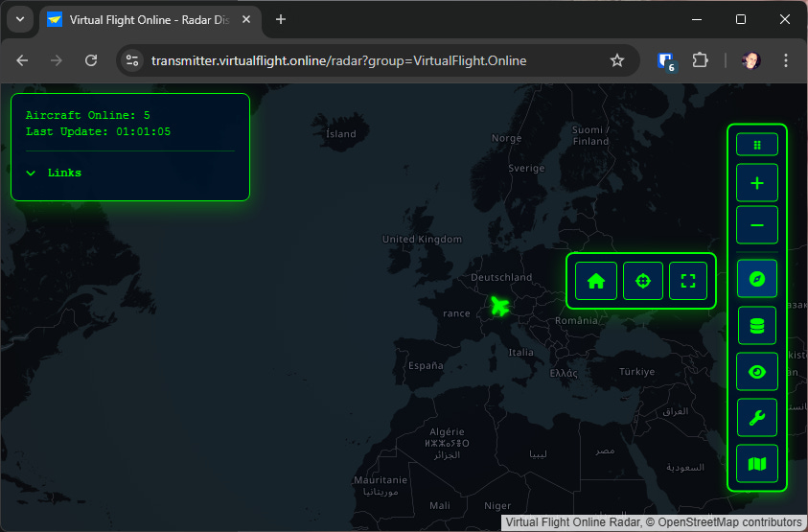
Task: Open the wrench settings tool
Action: [757, 418]
